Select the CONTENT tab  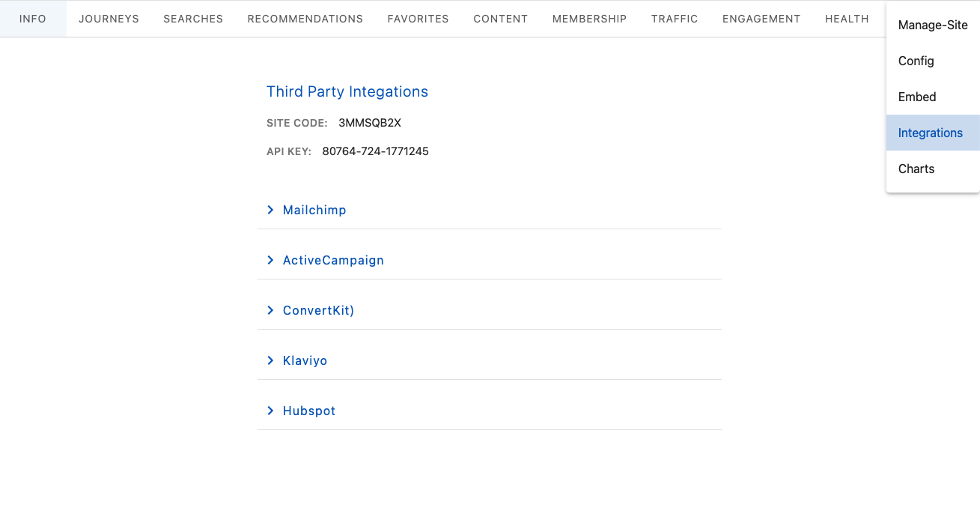click(501, 19)
